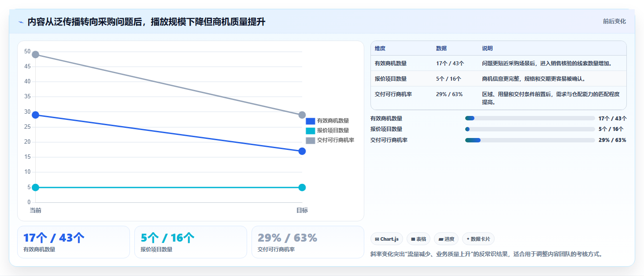The height and width of the screenshot is (276, 644).
Task: Click the grey 交付可行商机率 data point at 当前
Action: (36, 55)
